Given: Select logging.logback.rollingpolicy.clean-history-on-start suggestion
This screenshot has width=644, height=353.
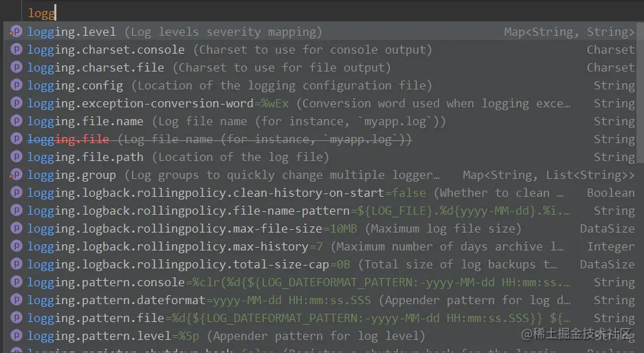Looking at the screenshot, I should click(321, 193).
